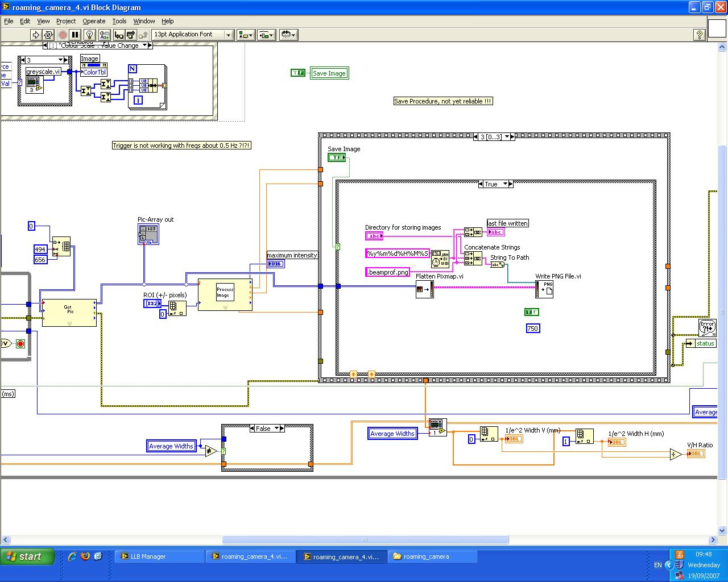Select the ROI (+/- pixels) I32 terminal
The image size is (728, 582).
coord(152,304)
